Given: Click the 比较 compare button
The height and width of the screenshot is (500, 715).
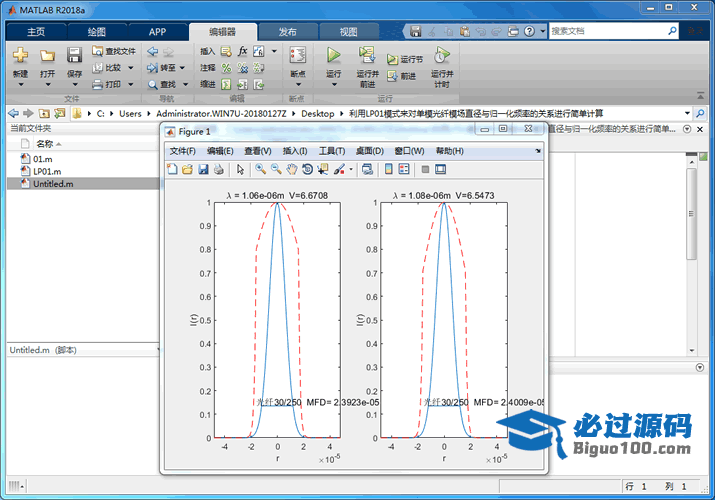Looking at the screenshot, I should click(107, 68).
